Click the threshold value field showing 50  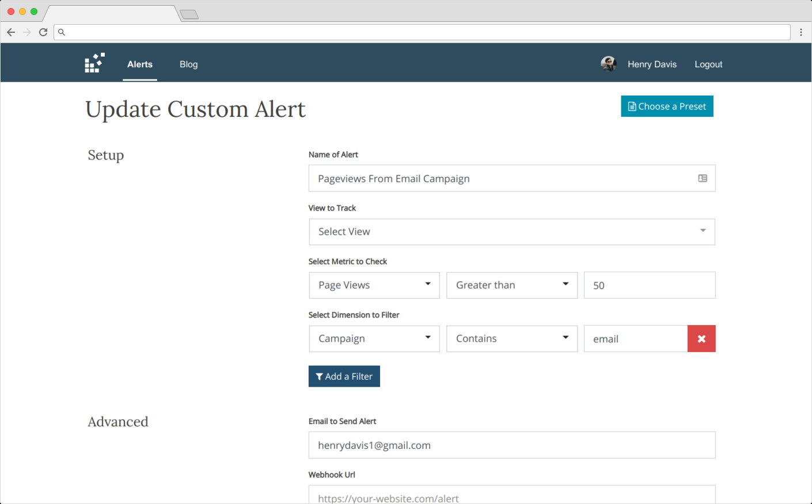(650, 285)
